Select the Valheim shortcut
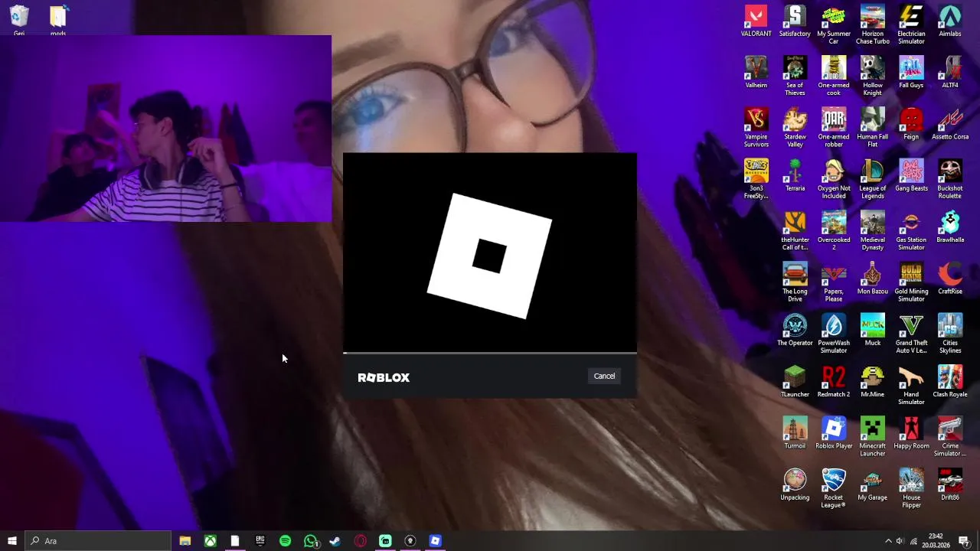This screenshot has width=980, height=551. tap(756, 73)
